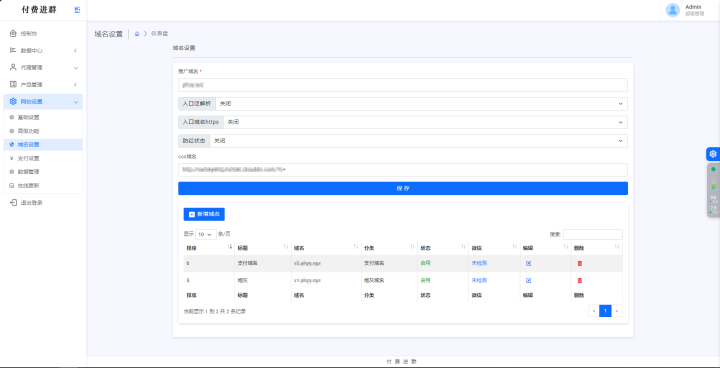Click the cos域名 input field

[x=403, y=170]
